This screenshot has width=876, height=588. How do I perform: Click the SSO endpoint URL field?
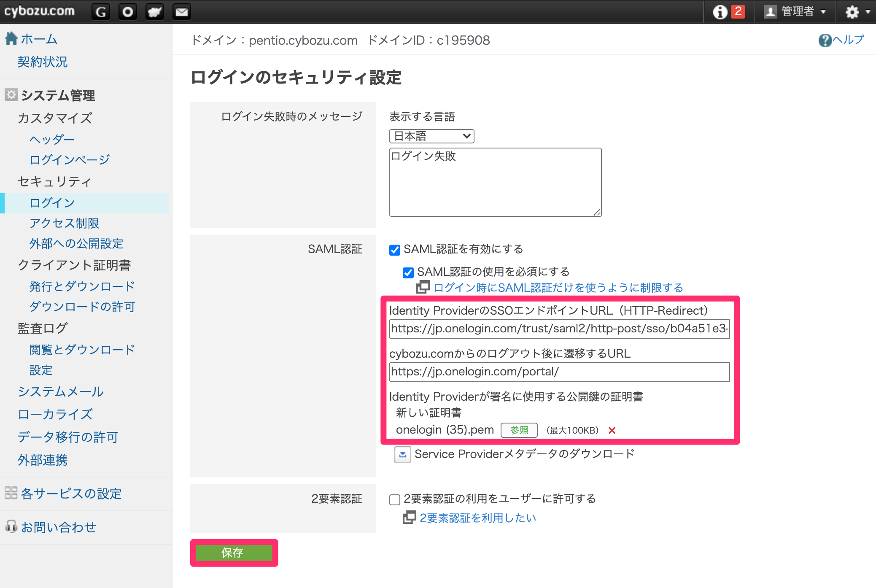pos(559,329)
